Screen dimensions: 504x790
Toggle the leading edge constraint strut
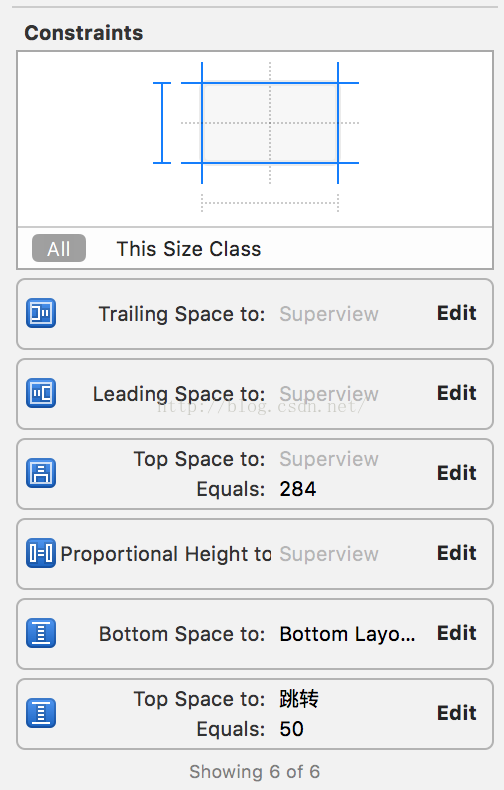pos(202,123)
